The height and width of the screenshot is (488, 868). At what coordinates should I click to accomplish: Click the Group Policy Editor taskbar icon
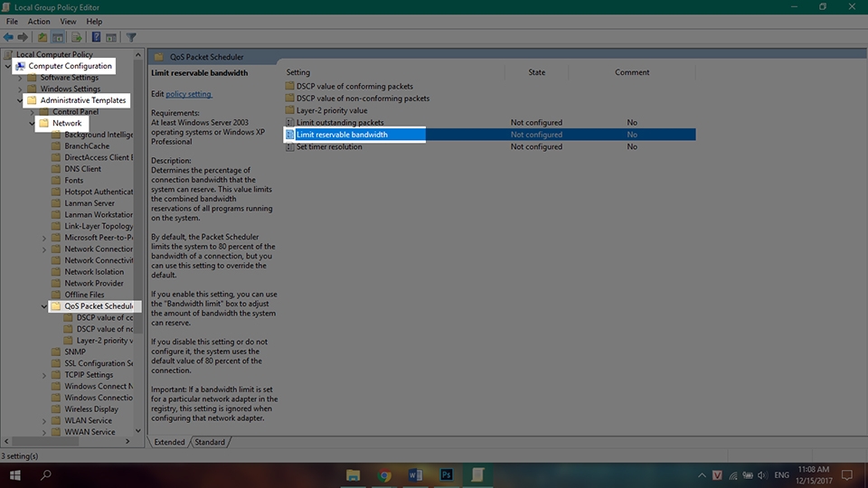click(477, 474)
